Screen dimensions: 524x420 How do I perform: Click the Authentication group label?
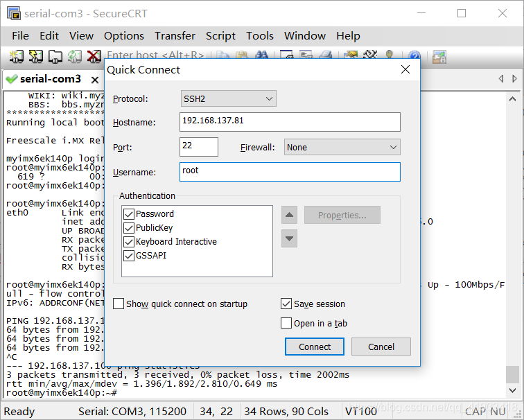pyautogui.click(x=147, y=196)
